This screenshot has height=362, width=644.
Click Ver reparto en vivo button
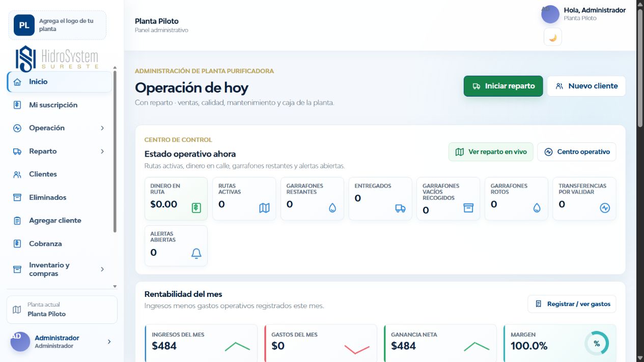(491, 152)
